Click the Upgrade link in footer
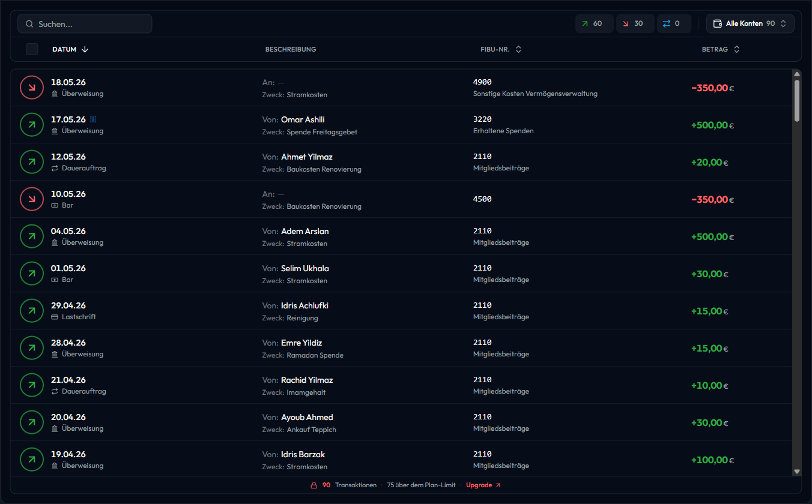812x504 pixels. pos(483,485)
